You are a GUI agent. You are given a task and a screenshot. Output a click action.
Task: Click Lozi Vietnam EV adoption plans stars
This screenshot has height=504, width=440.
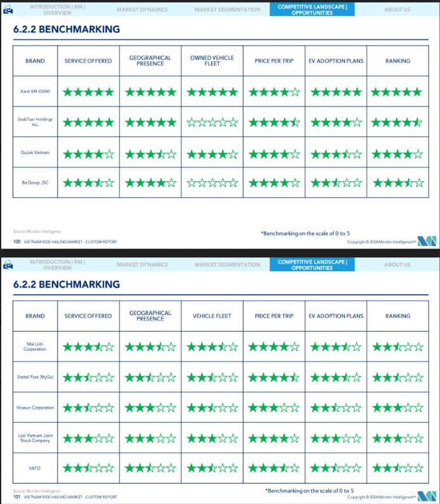click(336, 438)
